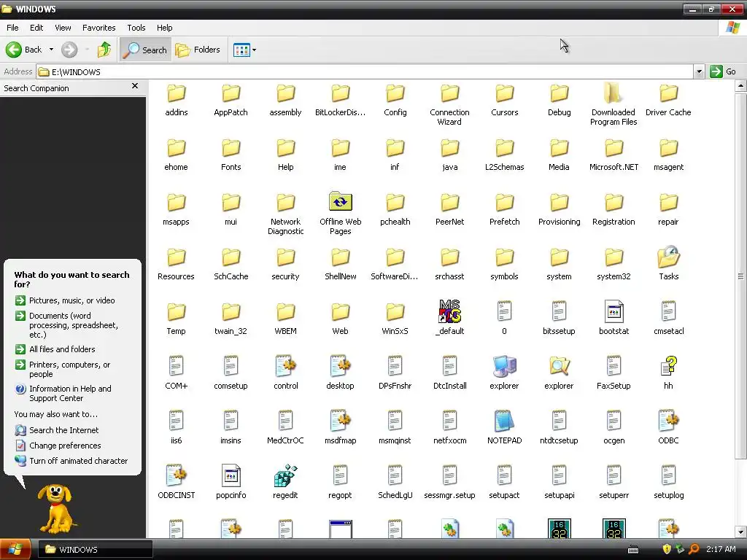Image resolution: width=747 pixels, height=560 pixels.
Task: Open the Favorites menu
Action: pyautogui.click(x=99, y=28)
